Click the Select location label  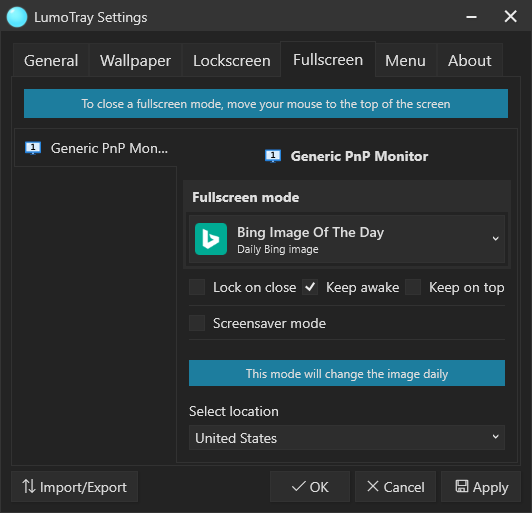234,411
